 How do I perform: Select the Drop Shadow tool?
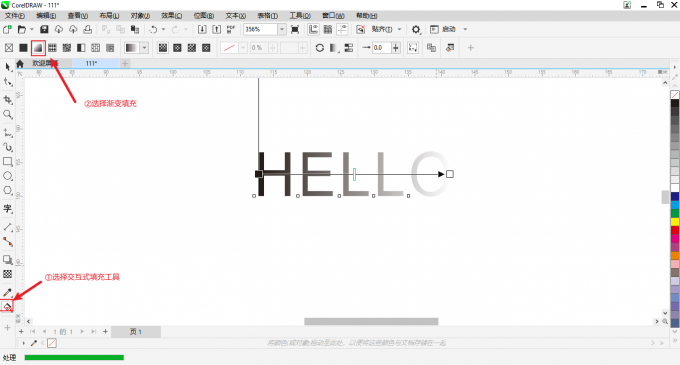[x=8, y=259]
